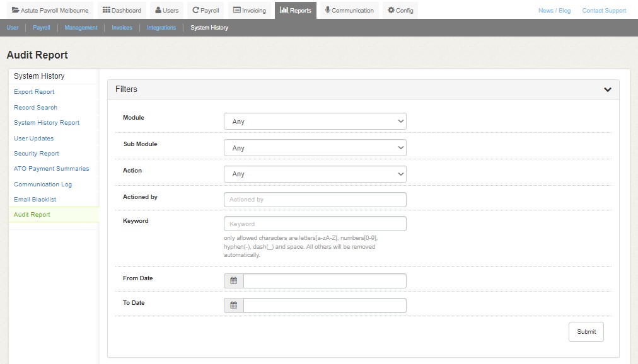Image resolution: width=638 pixels, height=364 pixels.
Task: Open the Dashboard tab with grid icon
Action: pos(122,10)
